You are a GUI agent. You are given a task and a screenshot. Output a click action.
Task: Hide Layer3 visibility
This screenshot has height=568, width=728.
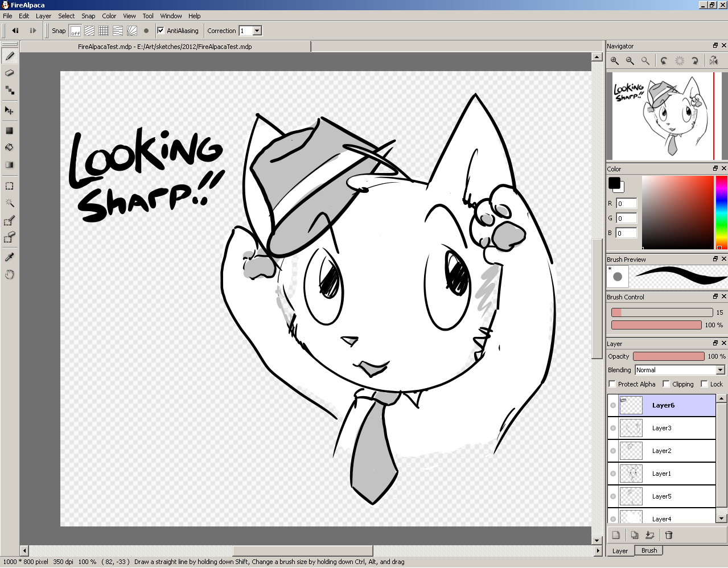click(613, 428)
